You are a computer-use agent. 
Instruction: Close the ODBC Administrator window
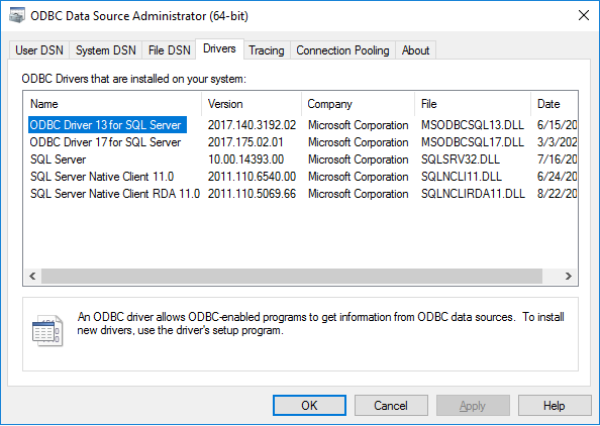pos(584,15)
